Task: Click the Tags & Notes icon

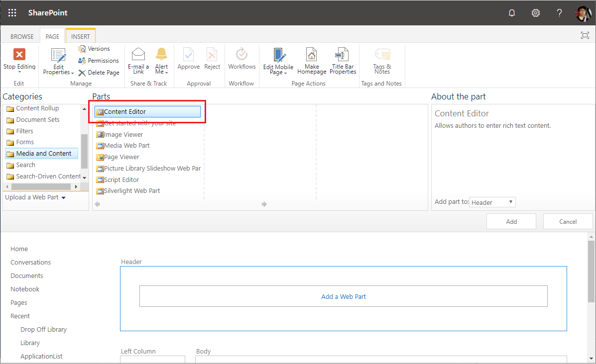Action: (382, 54)
